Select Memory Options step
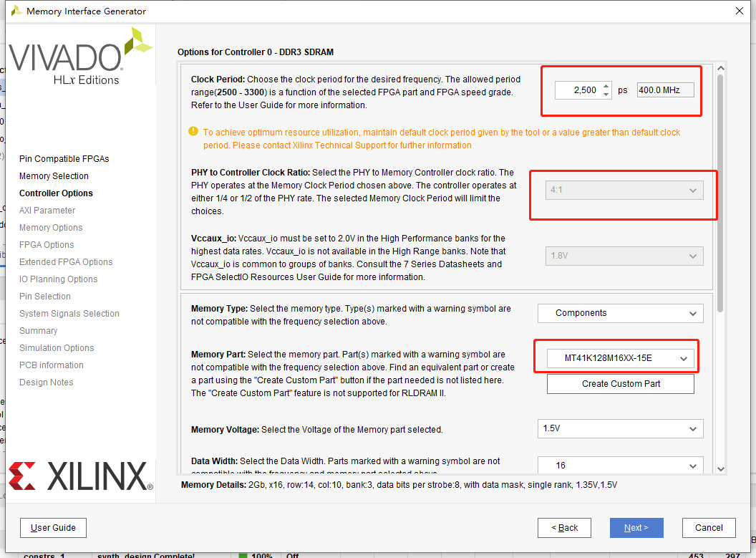The image size is (756, 558). (x=51, y=228)
